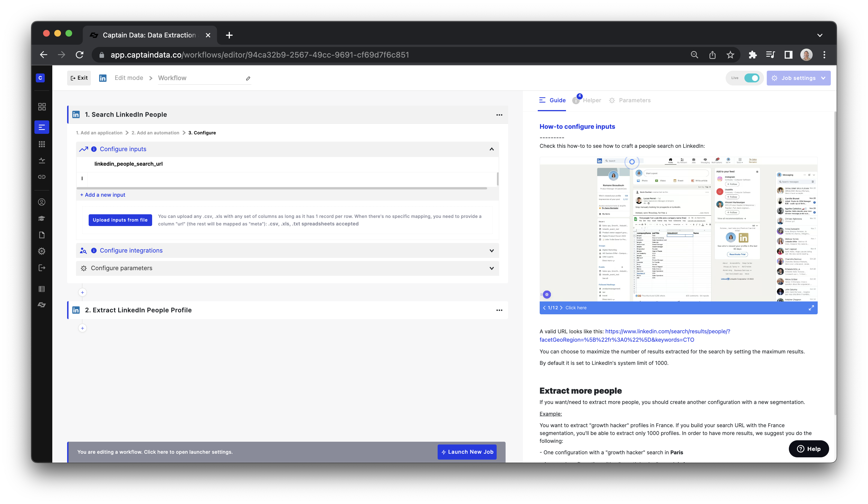This screenshot has width=868, height=504.
Task: Expand the Configure integrations section
Action: [492, 251]
